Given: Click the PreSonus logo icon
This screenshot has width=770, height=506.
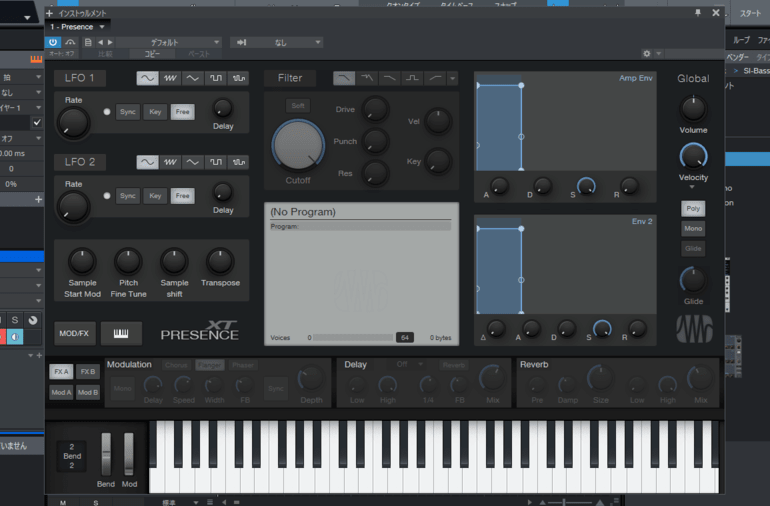Looking at the screenshot, I should [x=692, y=329].
